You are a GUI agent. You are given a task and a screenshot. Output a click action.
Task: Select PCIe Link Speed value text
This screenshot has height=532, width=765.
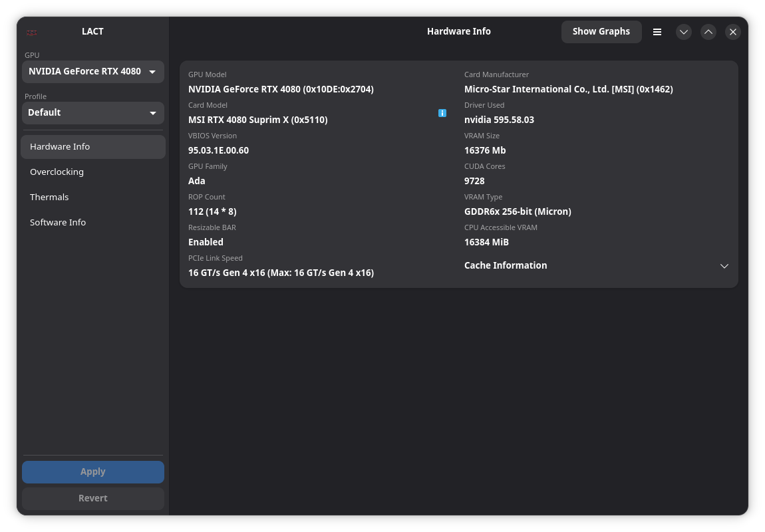point(281,273)
